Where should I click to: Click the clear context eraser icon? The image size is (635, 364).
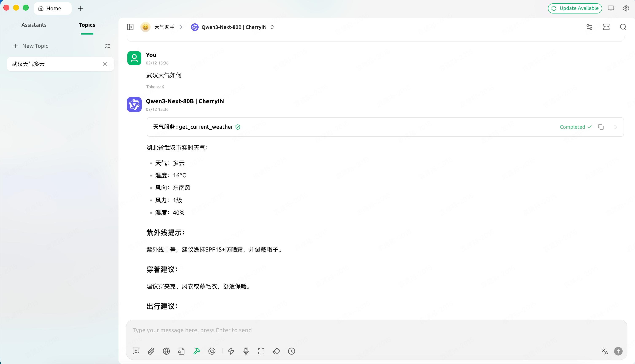[x=276, y=351]
